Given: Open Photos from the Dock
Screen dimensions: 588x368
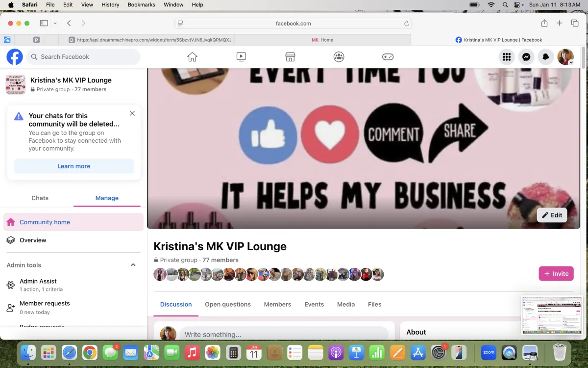Looking at the screenshot, I should [213, 352].
